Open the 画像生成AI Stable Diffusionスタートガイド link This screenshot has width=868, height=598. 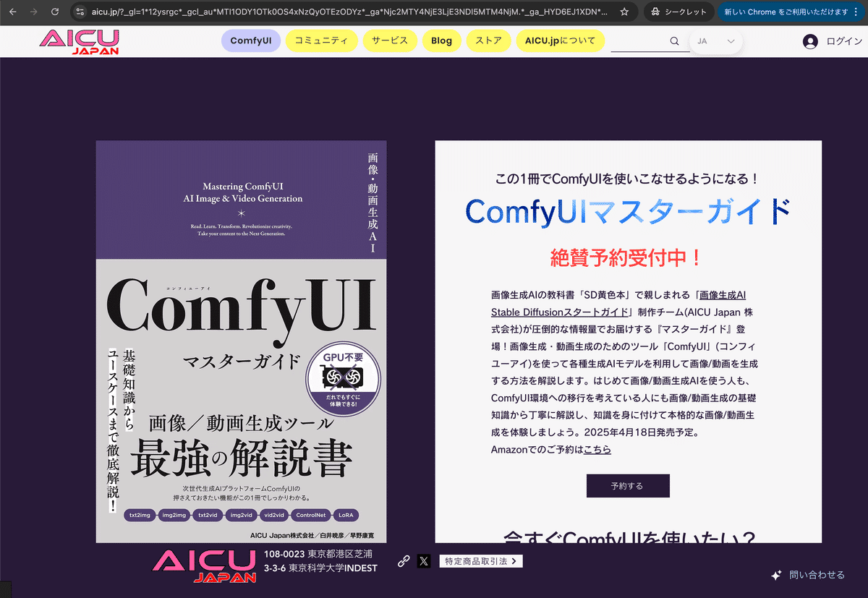619,304
